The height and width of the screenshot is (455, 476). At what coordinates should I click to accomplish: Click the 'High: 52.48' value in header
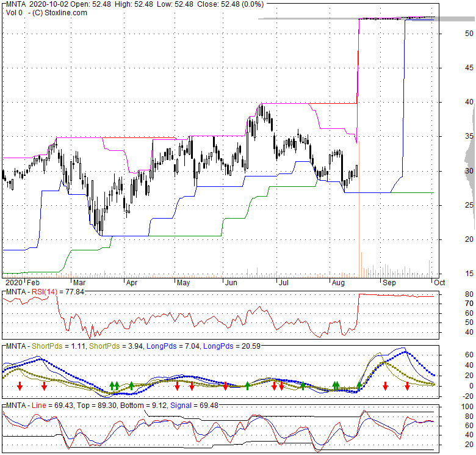[133, 4]
